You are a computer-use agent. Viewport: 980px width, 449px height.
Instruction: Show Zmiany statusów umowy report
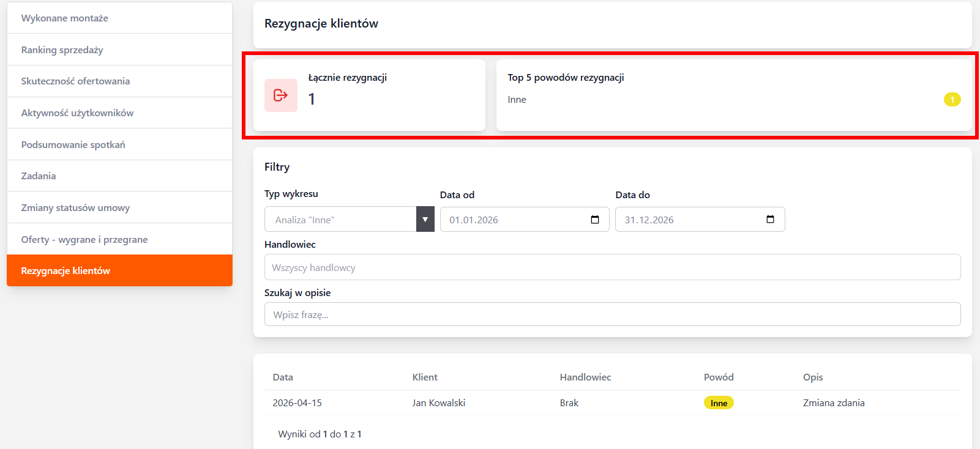(75, 208)
